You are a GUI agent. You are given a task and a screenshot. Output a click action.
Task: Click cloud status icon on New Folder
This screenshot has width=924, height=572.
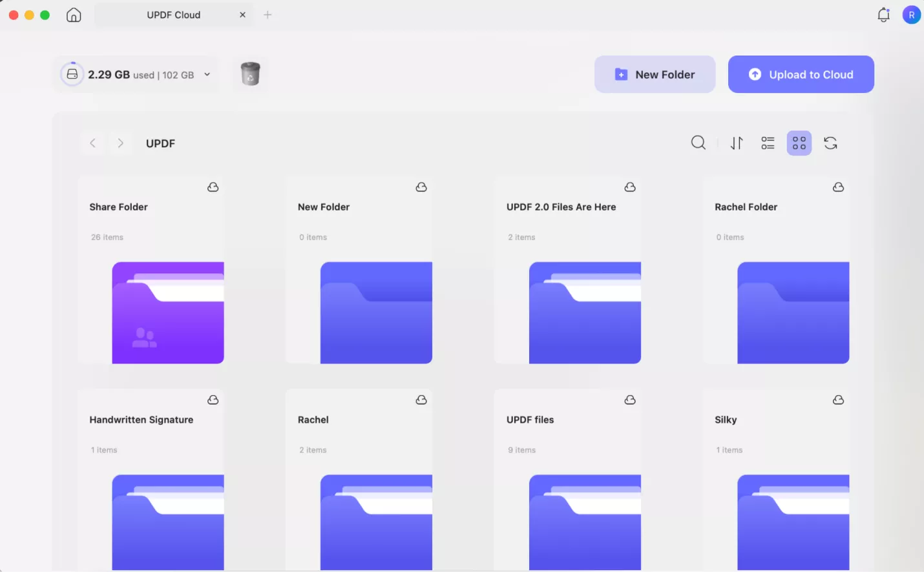421,187
